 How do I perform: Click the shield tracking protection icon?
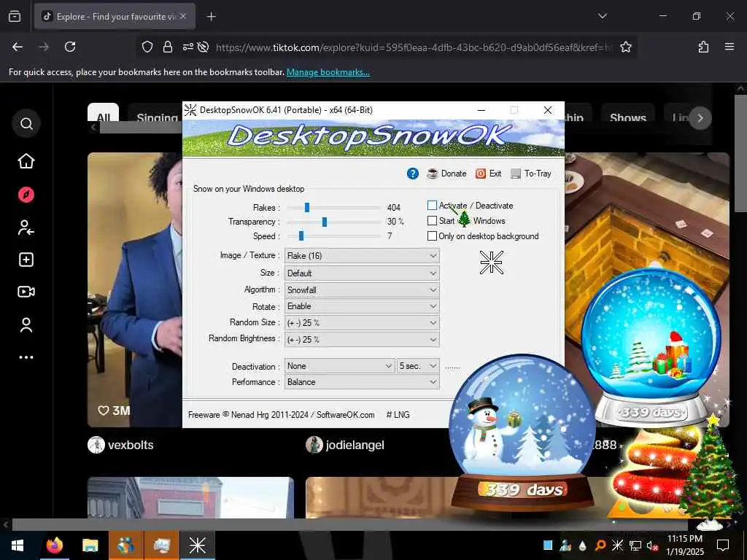click(x=147, y=47)
